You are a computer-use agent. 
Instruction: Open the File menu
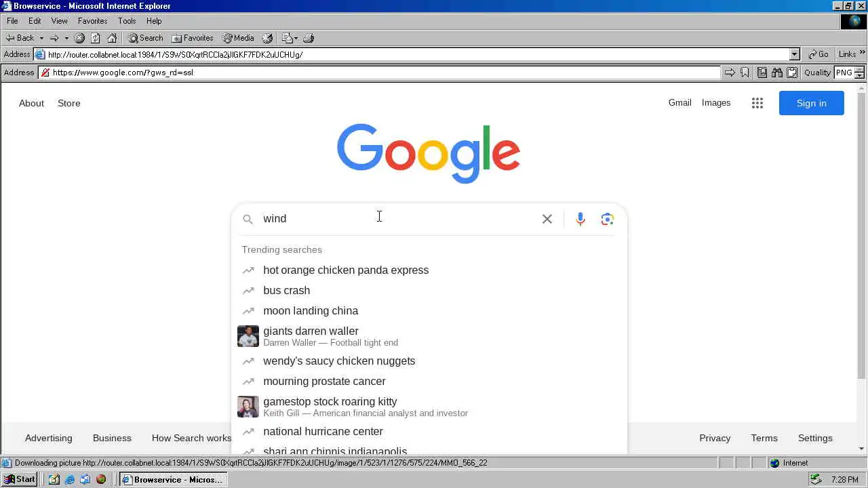12,21
